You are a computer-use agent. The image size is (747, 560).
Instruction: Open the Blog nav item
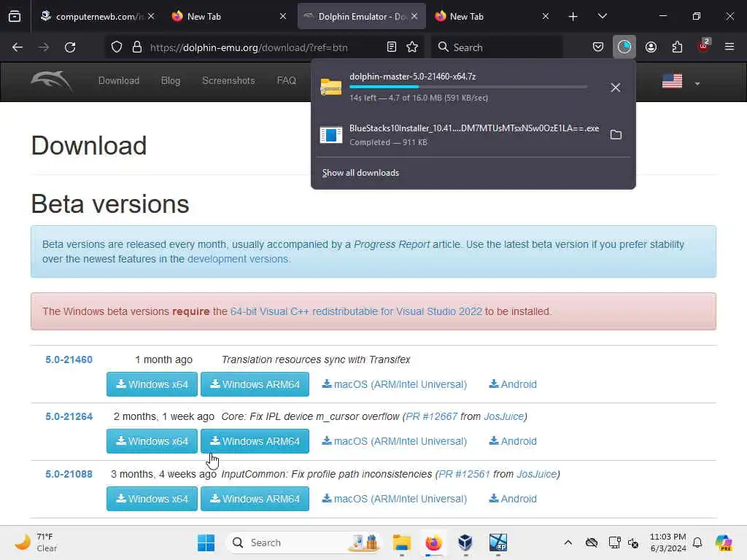pos(171,80)
